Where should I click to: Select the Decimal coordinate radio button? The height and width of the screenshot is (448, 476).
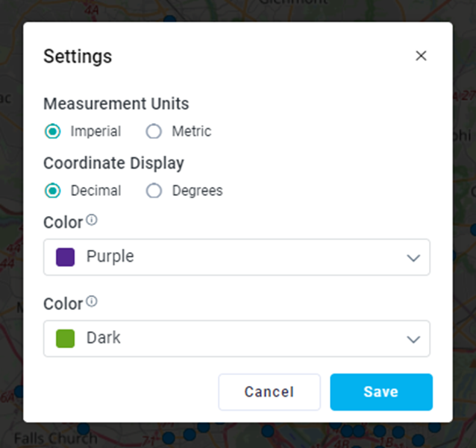(x=52, y=191)
